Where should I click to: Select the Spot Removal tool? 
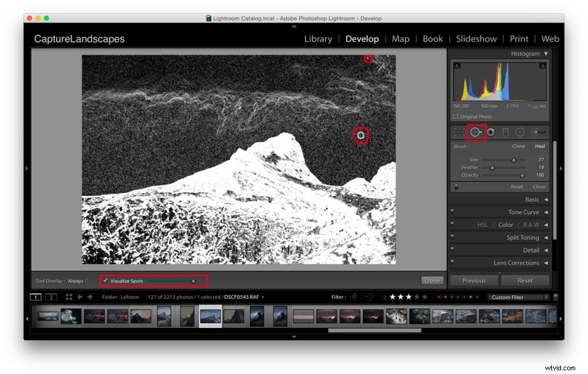pos(476,131)
